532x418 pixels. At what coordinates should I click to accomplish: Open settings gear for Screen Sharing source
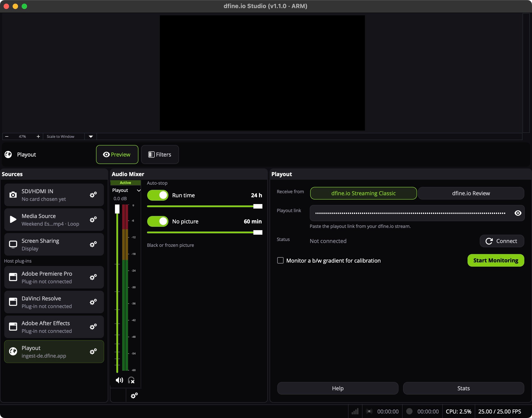point(93,244)
